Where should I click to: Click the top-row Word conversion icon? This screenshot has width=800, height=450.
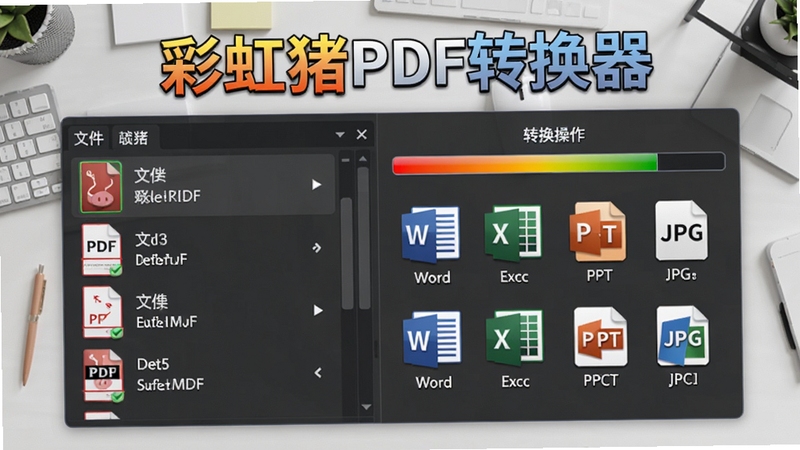coord(431,234)
